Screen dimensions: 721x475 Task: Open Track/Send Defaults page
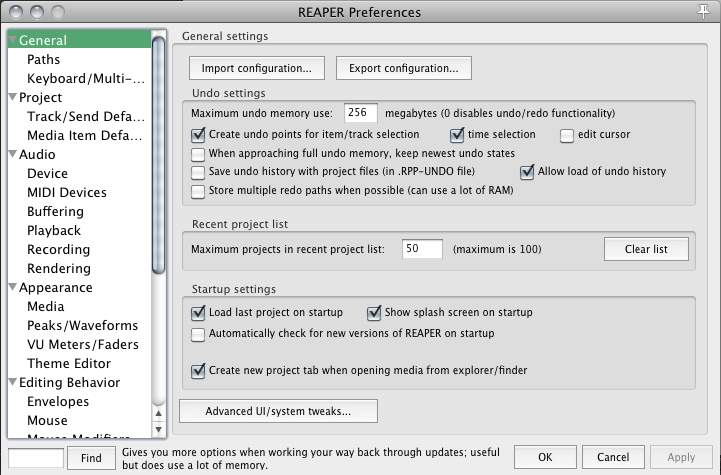[86, 116]
